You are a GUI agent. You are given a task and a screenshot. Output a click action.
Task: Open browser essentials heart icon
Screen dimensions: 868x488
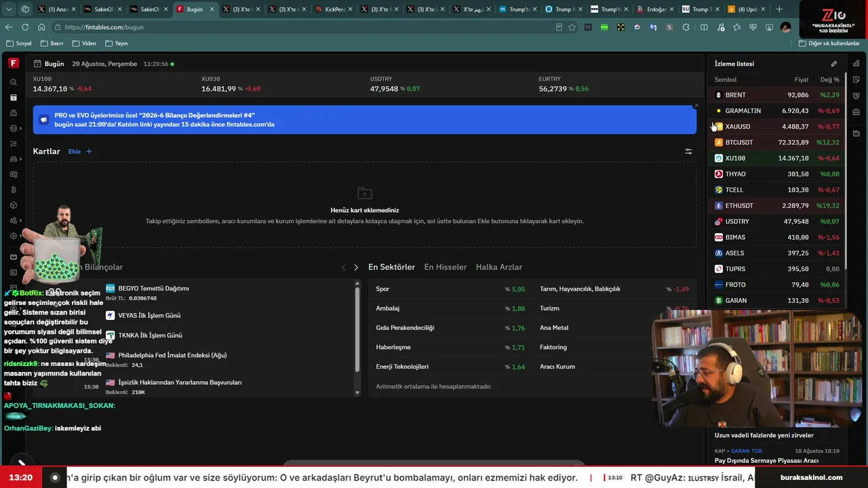(753, 27)
